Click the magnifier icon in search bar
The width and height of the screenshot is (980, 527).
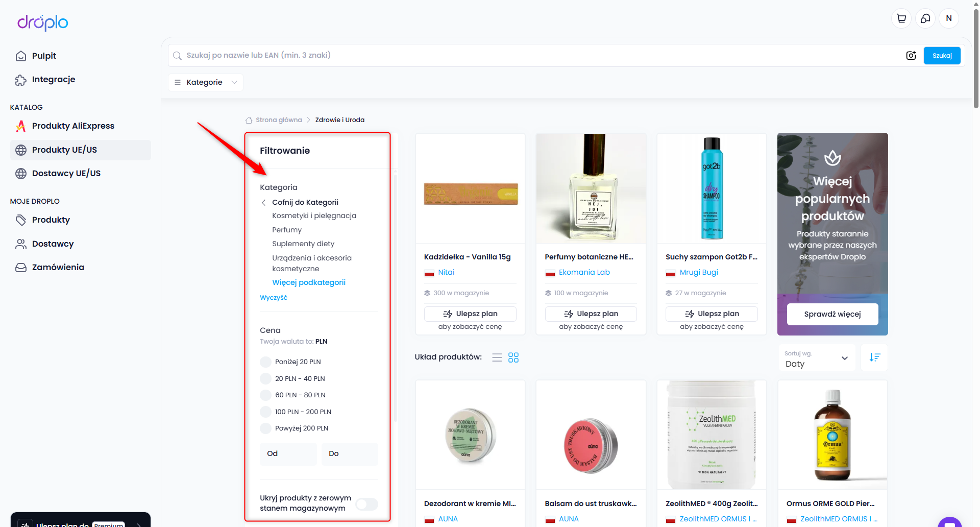pyautogui.click(x=177, y=55)
